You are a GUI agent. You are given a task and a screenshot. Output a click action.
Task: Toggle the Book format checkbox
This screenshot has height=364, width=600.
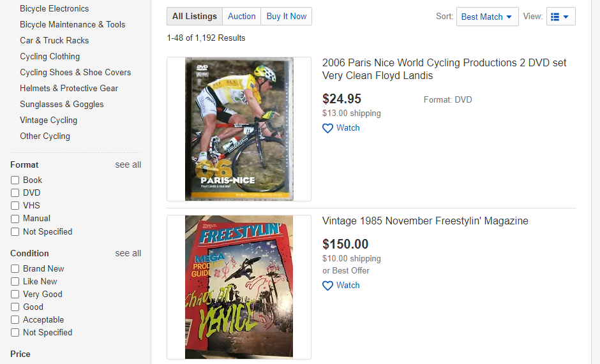pyautogui.click(x=15, y=180)
